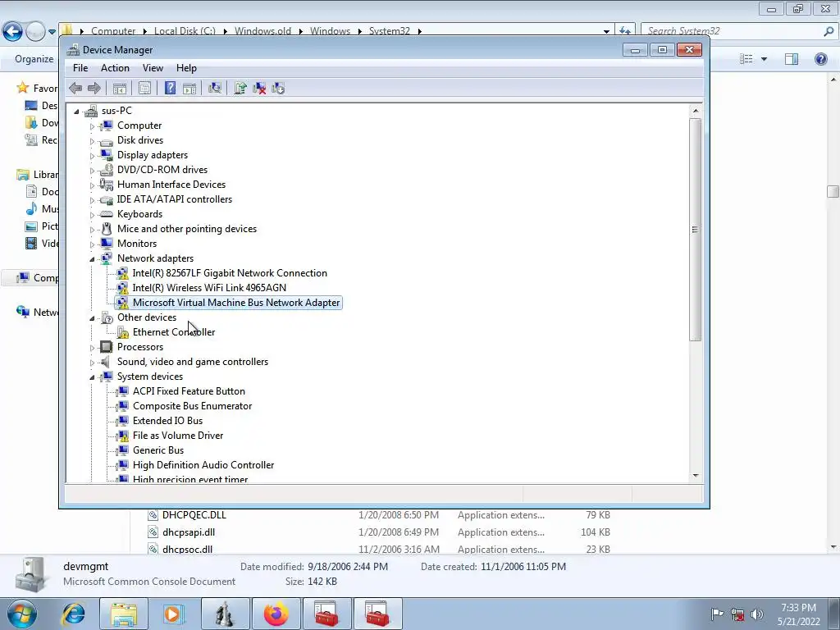840x630 pixels.
Task: Click the Forward arrow in Device Manager toolbar
Action: (94, 88)
